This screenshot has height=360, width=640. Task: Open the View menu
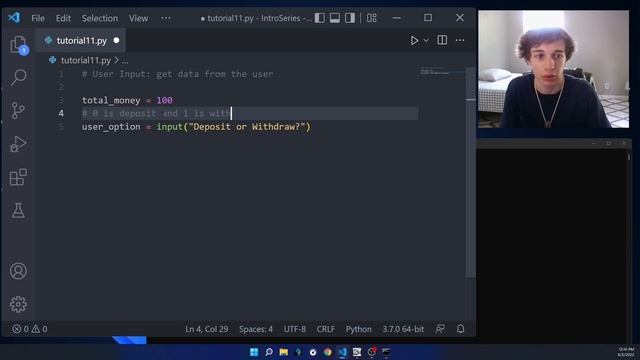pyautogui.click(x=138, y=18)
